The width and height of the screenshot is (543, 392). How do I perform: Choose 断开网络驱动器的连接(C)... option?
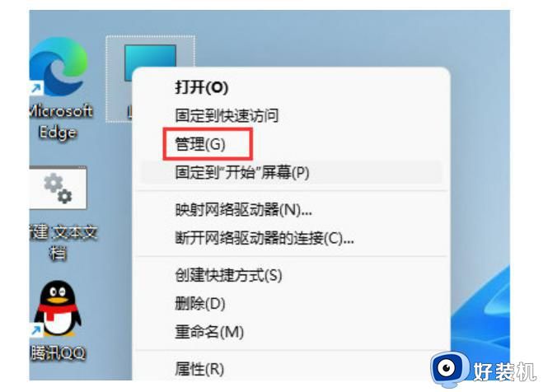[x=264, y=238]
